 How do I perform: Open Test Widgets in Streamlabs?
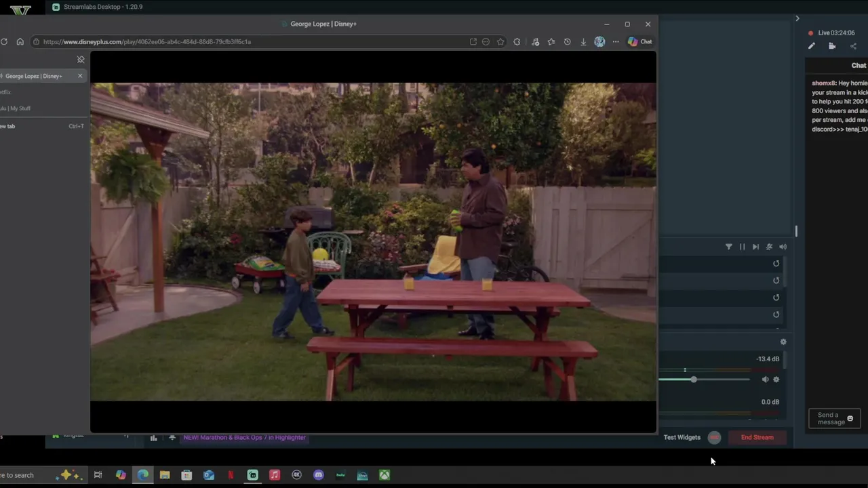pyautogui.click(x=682, y=437)
